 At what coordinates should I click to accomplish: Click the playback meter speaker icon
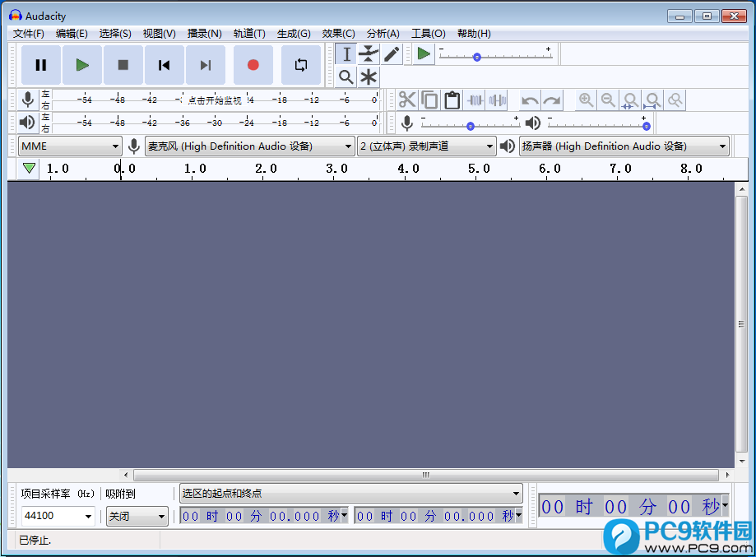(27, 123)
